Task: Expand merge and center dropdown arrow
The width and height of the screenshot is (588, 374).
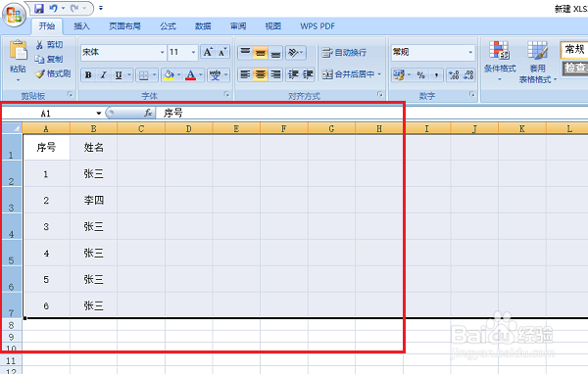Action: 379,74
